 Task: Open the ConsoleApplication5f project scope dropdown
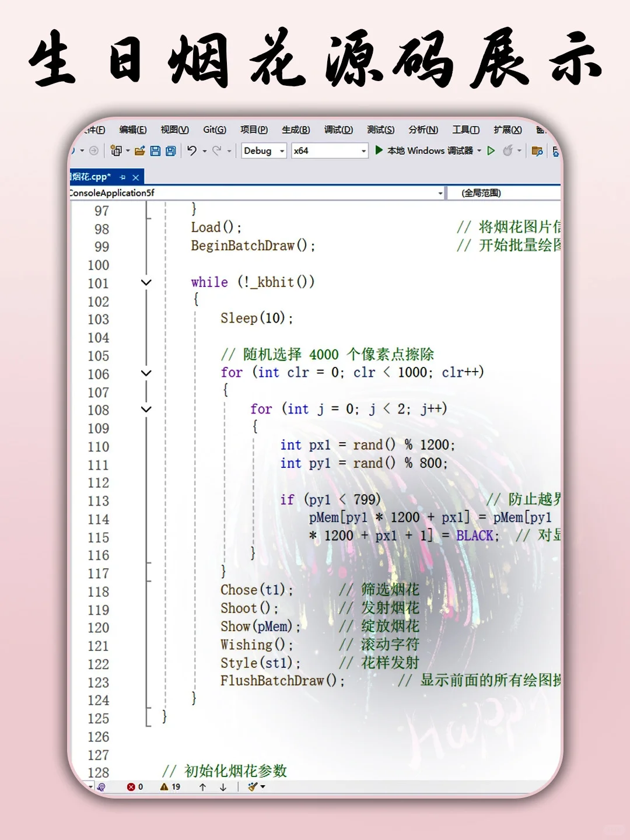click(x=257, y=193)
